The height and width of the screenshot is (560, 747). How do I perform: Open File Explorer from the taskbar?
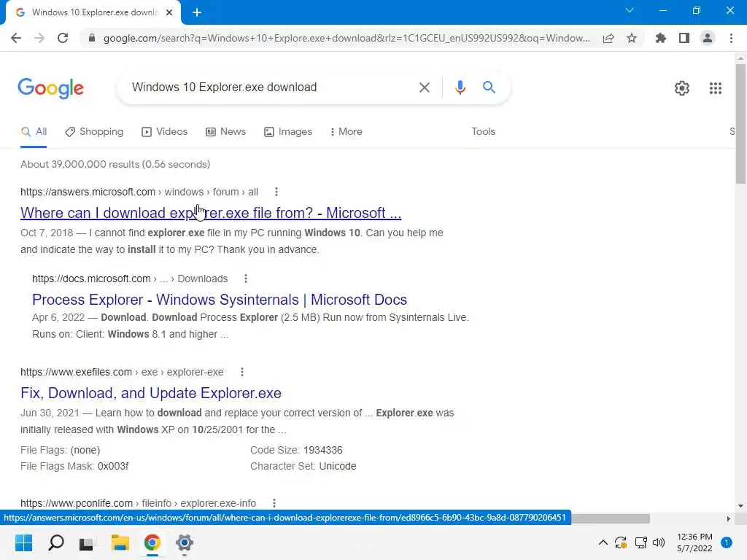click(x=120, y=542)
